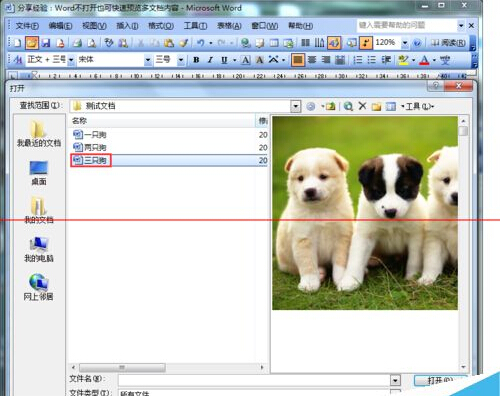Open the 视图(V) menu
Viewport: 500px width, 396px height.
pos(94,26)
